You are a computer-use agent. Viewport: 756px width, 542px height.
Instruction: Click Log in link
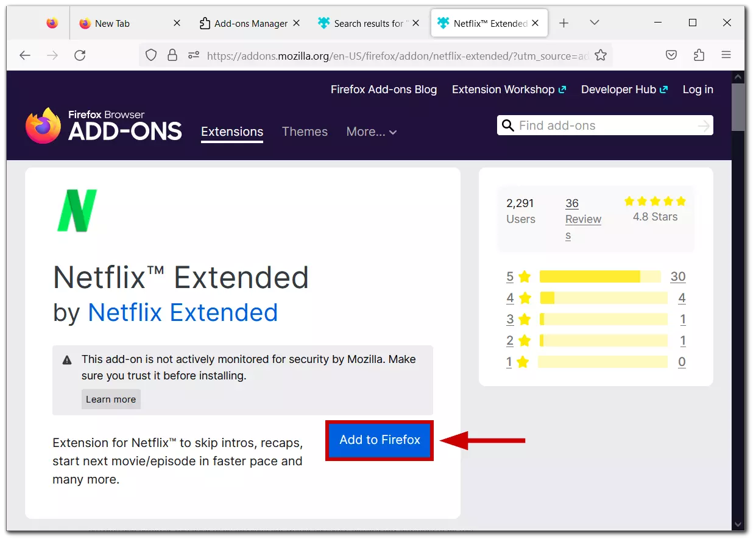(x=698, y=90)
